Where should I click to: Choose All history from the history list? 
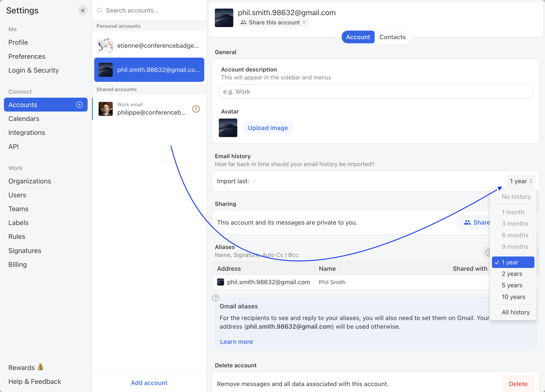[516, 312]
